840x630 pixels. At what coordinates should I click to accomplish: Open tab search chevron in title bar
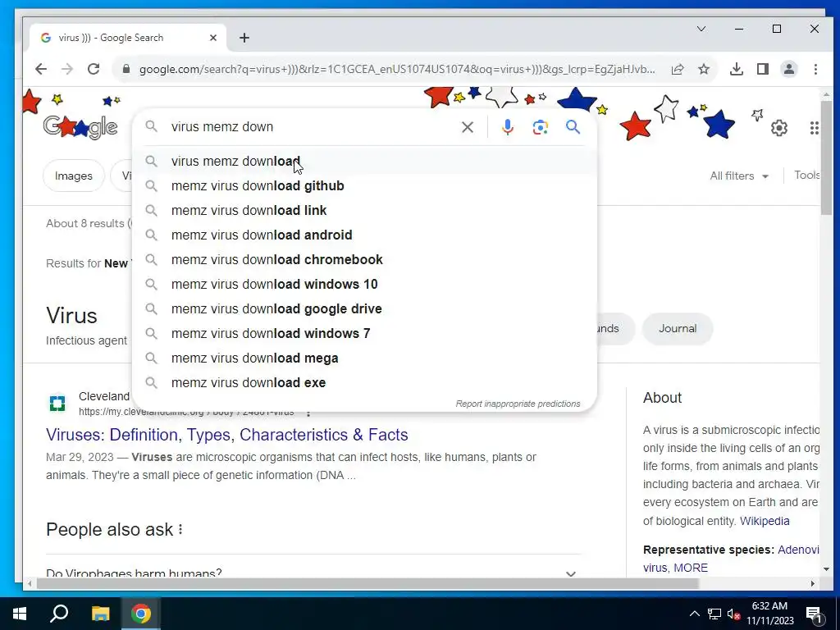click(x=701, y=29)
